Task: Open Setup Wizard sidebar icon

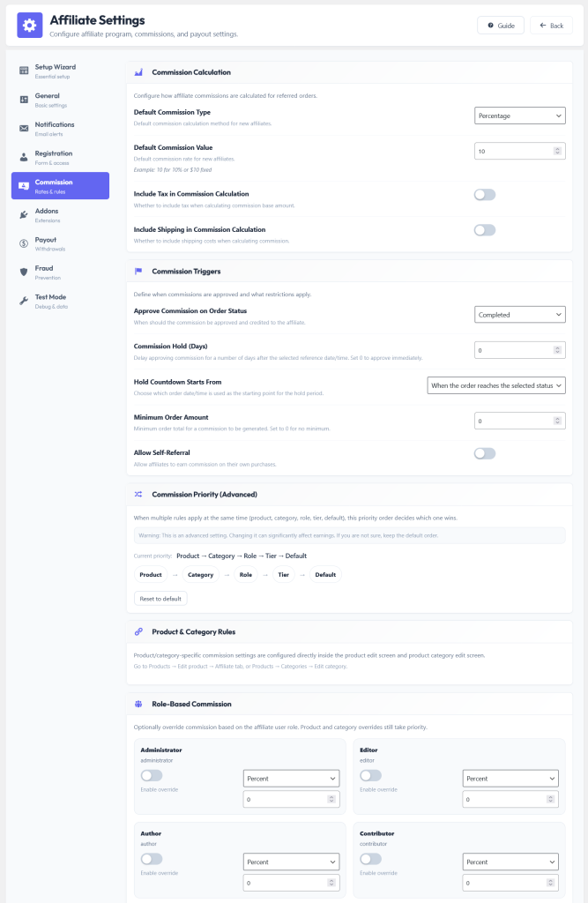Action: 24,71
